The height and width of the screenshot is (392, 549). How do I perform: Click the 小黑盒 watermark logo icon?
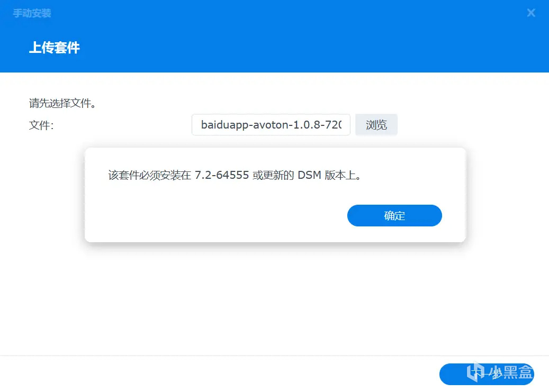pos(475,372)
